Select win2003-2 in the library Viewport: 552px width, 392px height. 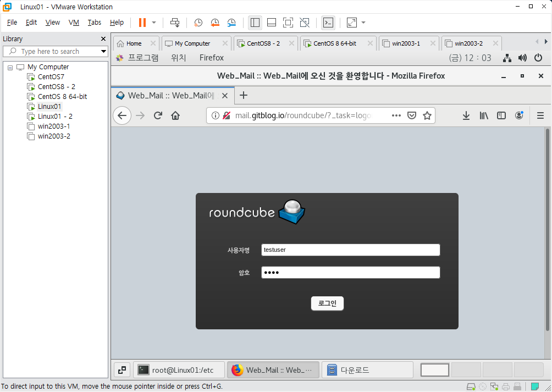[x=54, y=136]
